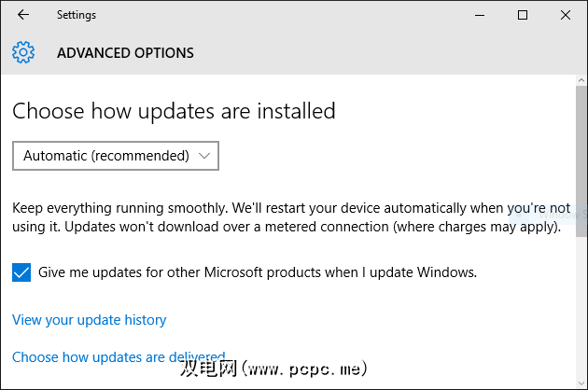
Task: Open View your update history
Action: [x=89, y=320]
